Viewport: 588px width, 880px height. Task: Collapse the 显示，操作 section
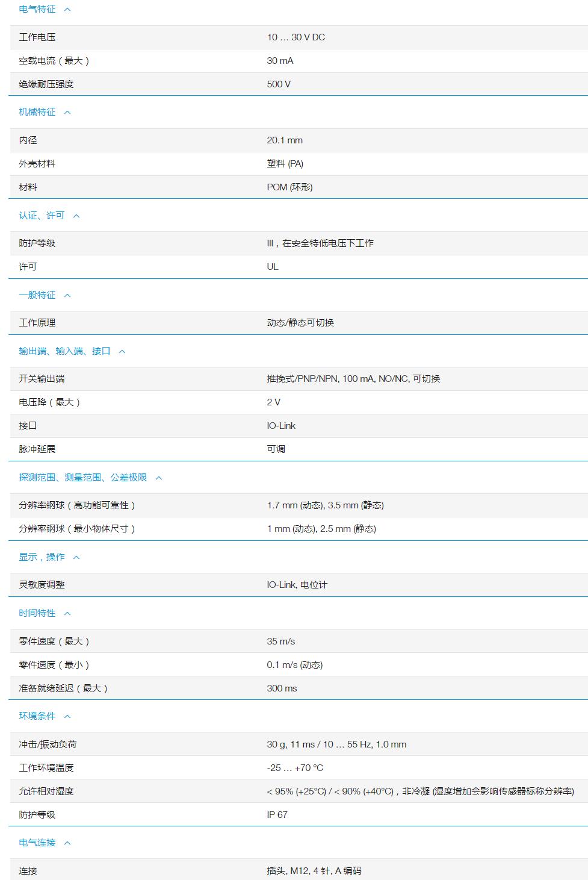pyautogui.click(x=75, y=557)
